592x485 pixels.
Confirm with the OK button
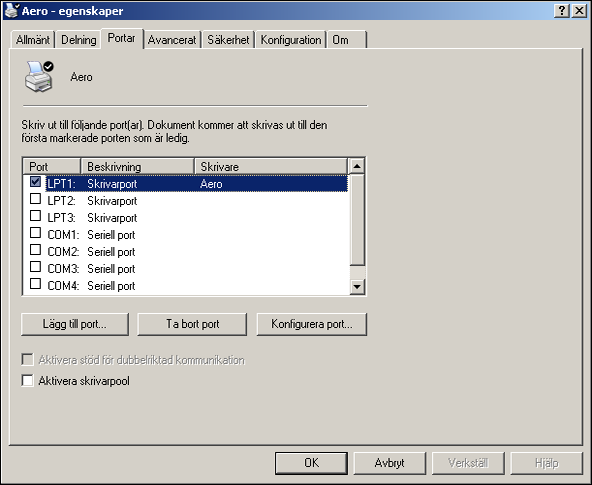[311, 463]
